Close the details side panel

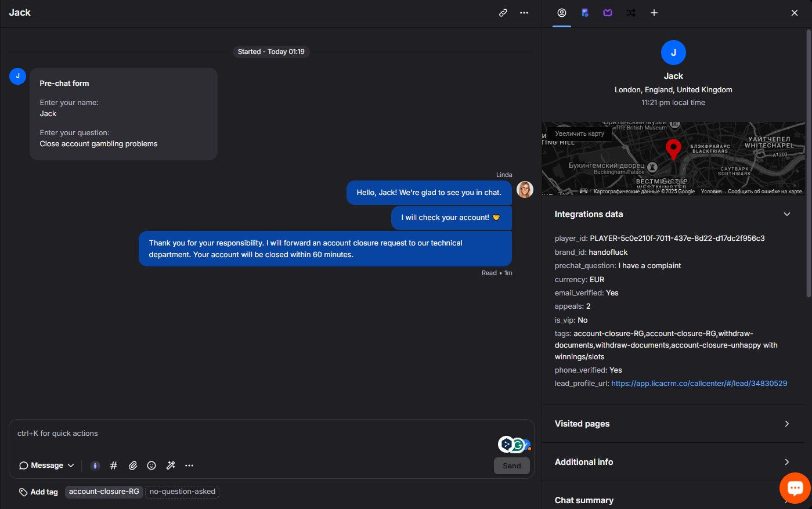click(x=795, y=13)
